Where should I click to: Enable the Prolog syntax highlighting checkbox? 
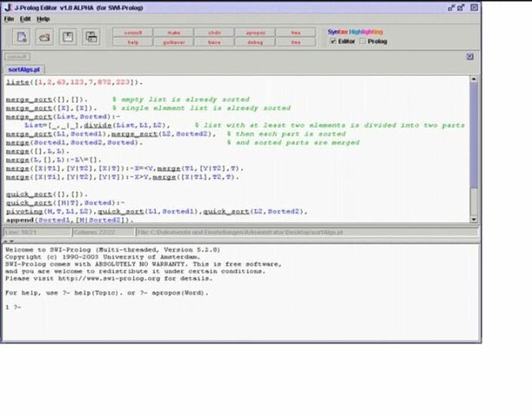362,41
